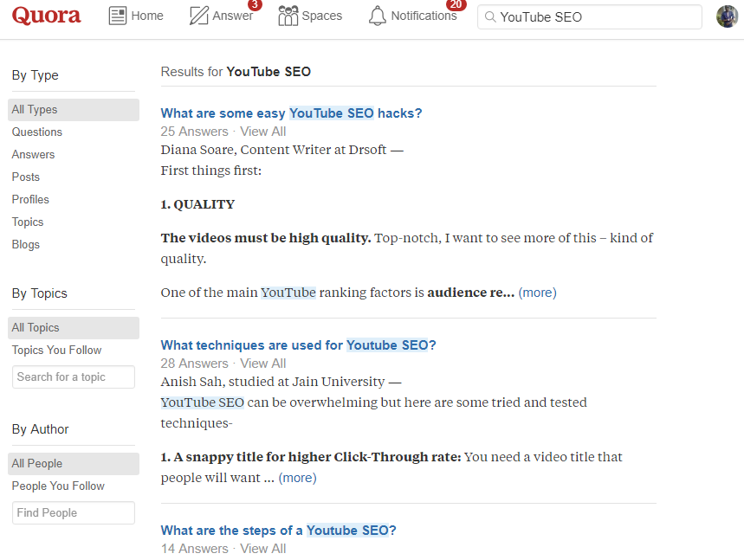Screen dimensions: 744x560
Task: Filter results by Answers
Action: point(33,155)
